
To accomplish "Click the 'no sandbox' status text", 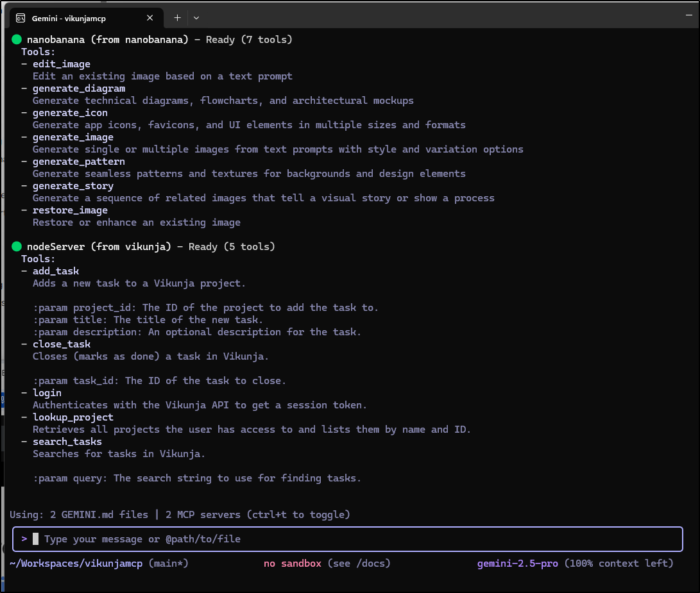I will click(x=293, y=564).
